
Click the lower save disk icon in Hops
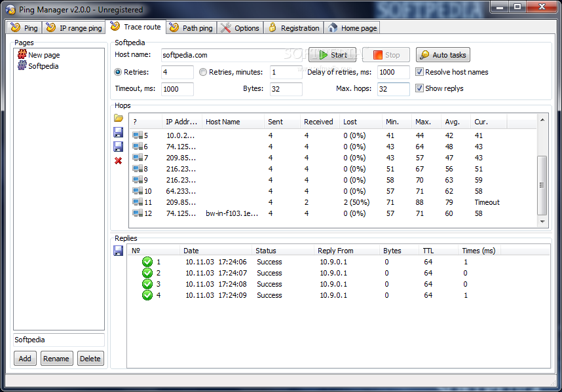(119, 147)
